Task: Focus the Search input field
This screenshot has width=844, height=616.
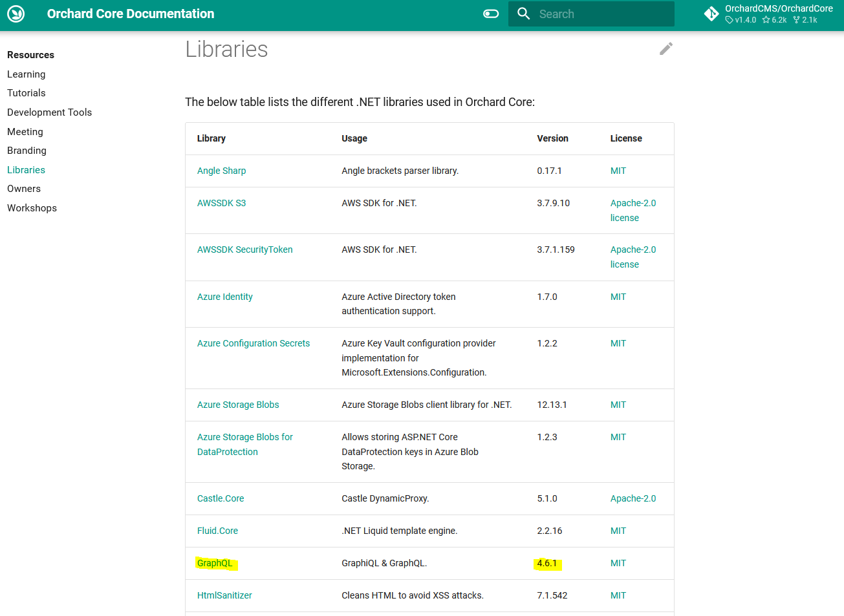Action: coord(591,14)
